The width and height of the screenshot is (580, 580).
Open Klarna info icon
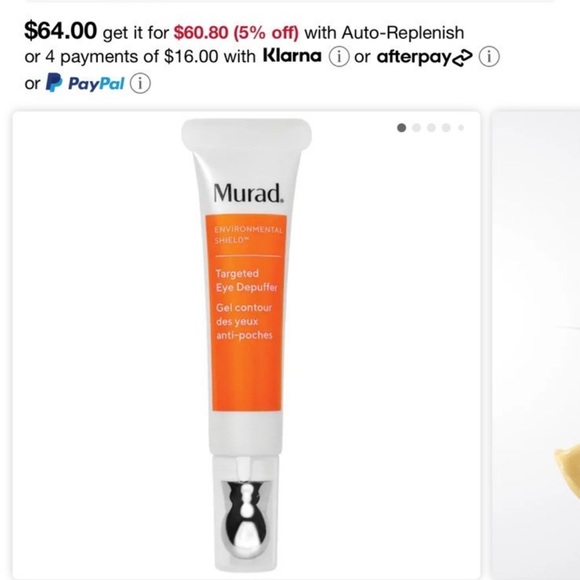[x=339, y=57]
